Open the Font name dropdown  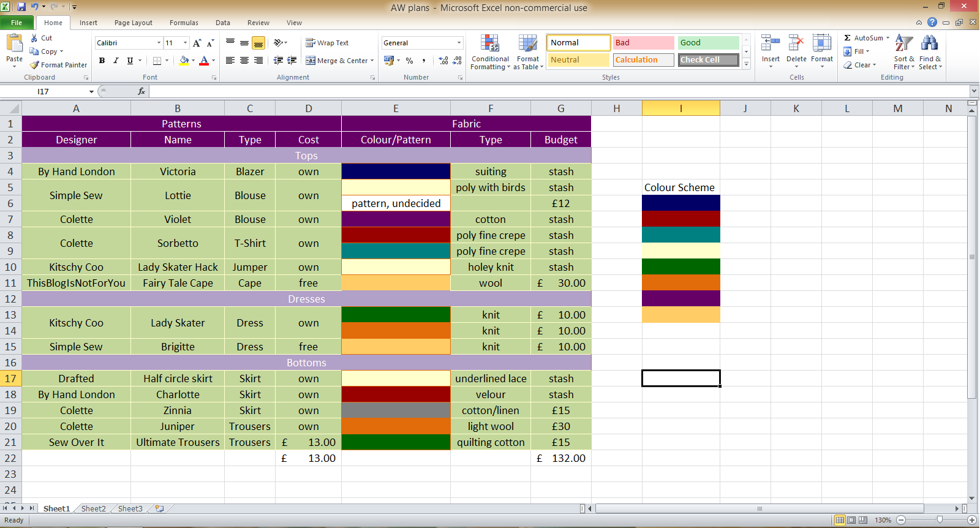click(159, 43)
